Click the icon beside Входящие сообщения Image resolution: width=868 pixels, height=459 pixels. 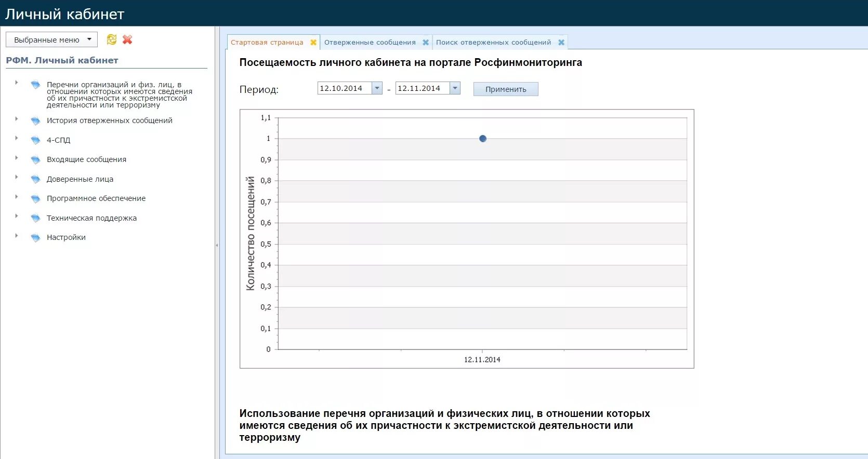(x=35, y=159)
